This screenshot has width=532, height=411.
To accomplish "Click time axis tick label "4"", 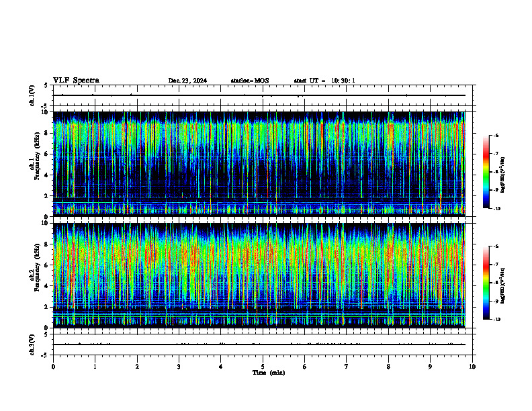I will click(x=221, y=367).
